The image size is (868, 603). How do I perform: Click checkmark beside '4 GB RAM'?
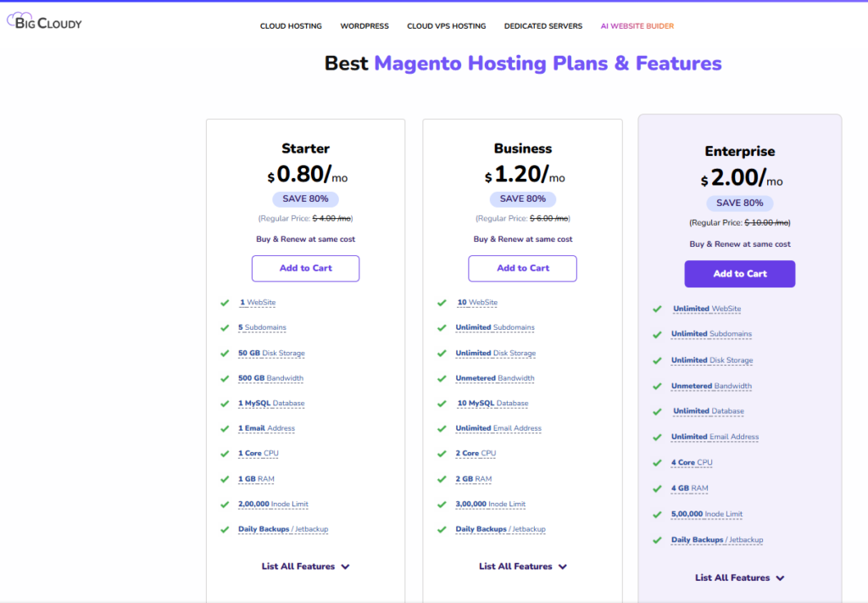[x=657, y=489]
